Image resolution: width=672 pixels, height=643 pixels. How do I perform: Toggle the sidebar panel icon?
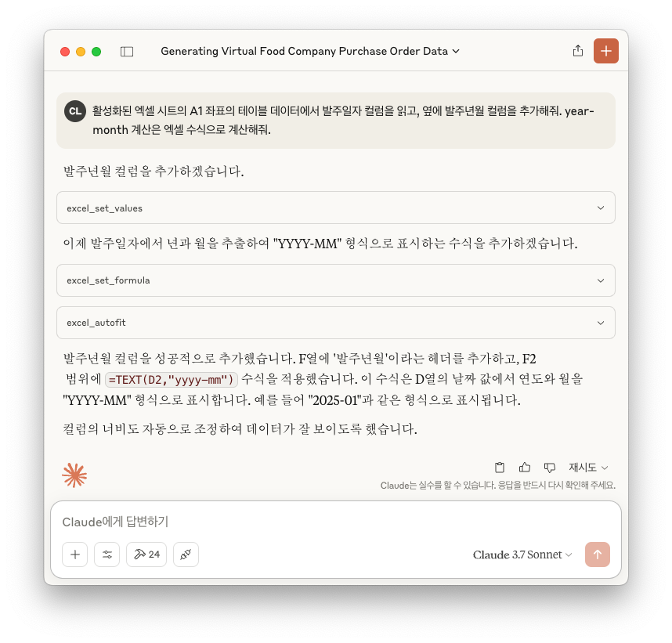click(x=127, y=52)
